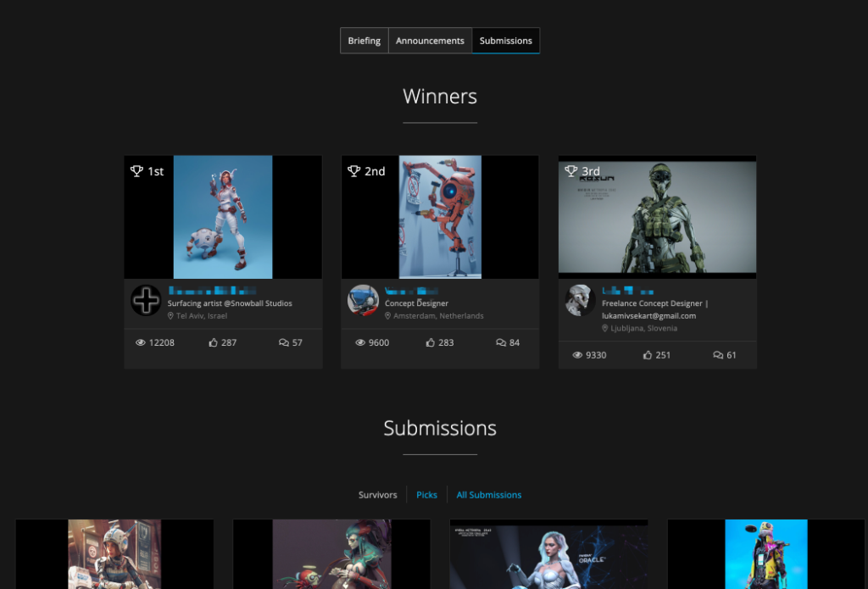Click the 3rd place trophy icon
Viewport: 868px width, 589px height.
pos(570,171)
